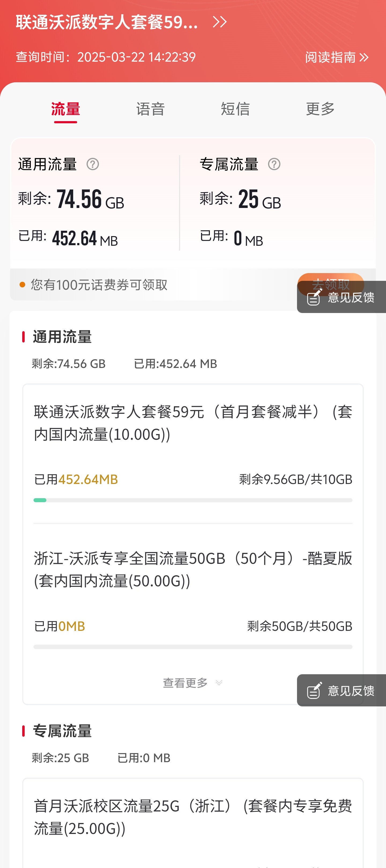
Task: Click the double-arrow beside the plan title
Action: pyautogui.click(x=220, y=22)
